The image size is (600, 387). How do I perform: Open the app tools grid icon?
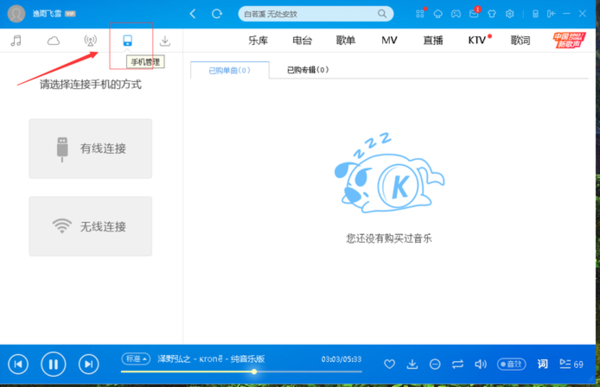[420, 14]
